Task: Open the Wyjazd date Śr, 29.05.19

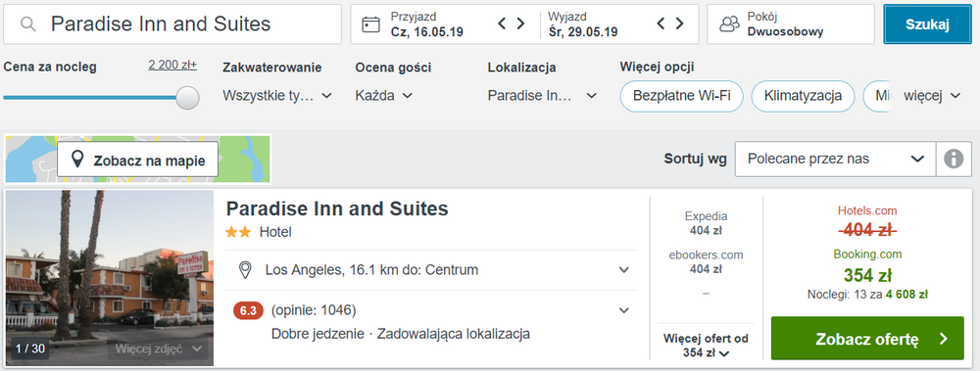Action: [582, 32]
